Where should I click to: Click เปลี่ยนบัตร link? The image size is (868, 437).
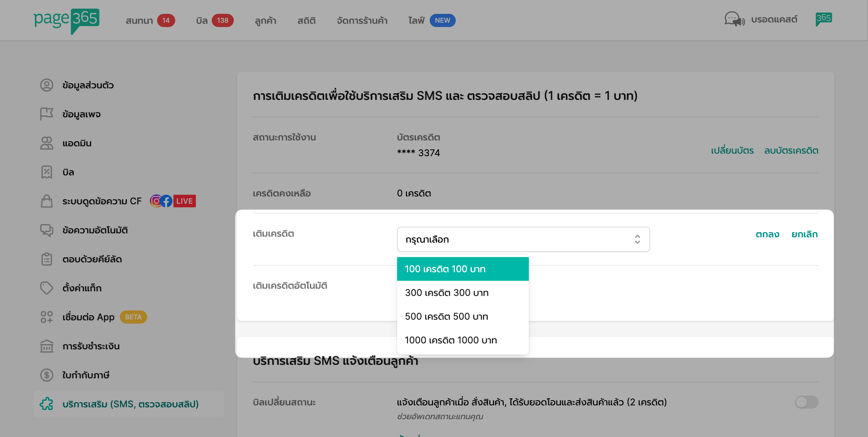(732, 150)
